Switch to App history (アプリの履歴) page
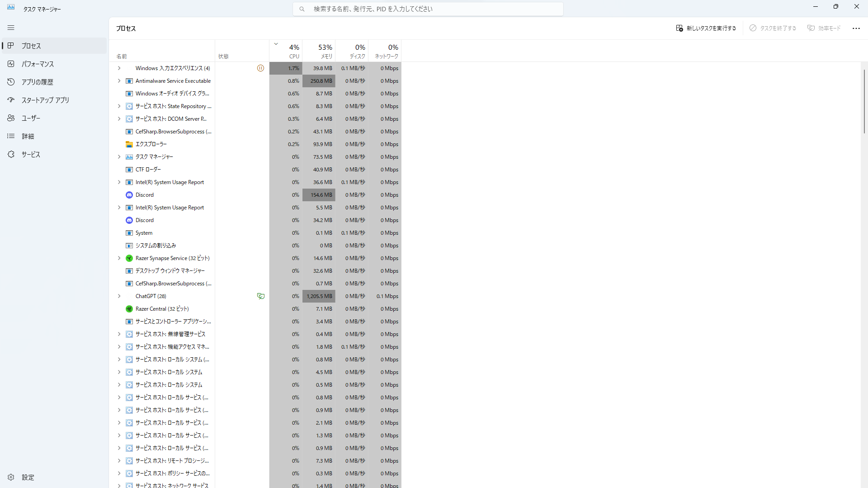The height and width of the screenshot is (488, 868). 54,82
